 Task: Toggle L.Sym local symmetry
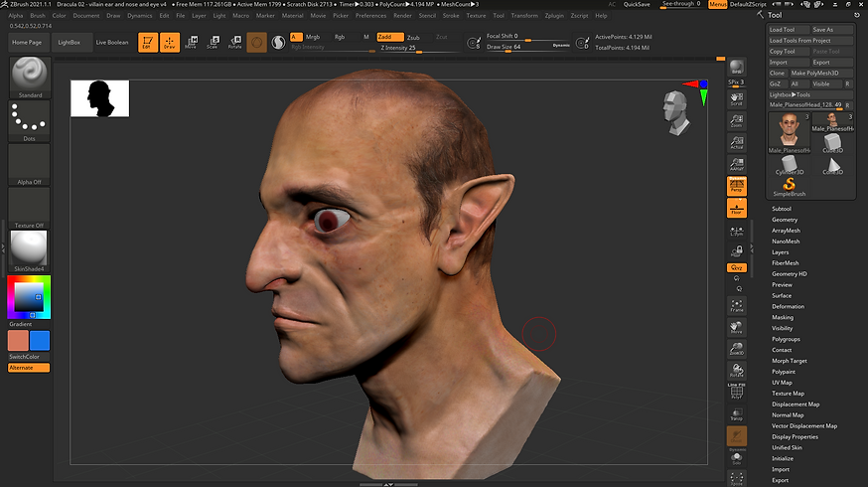click(736, 231)
